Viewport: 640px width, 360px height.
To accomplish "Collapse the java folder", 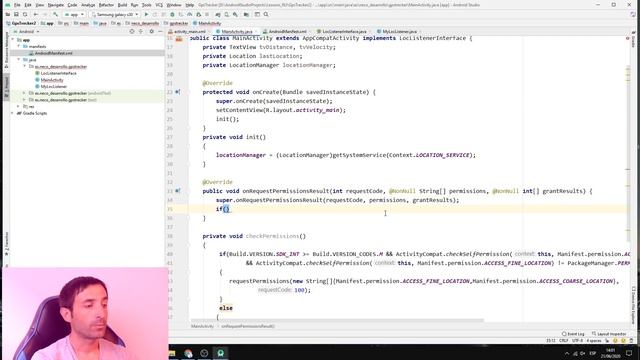I will 19,60.
